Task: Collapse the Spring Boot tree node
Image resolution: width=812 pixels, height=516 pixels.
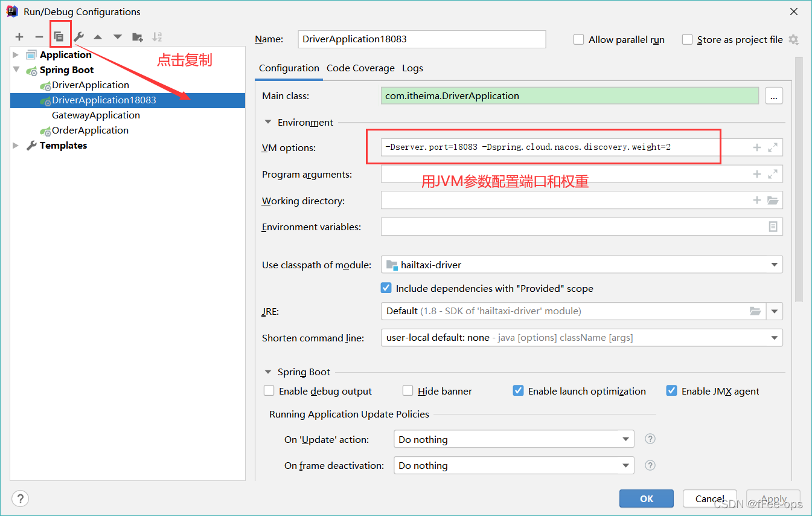Action: 16,70
